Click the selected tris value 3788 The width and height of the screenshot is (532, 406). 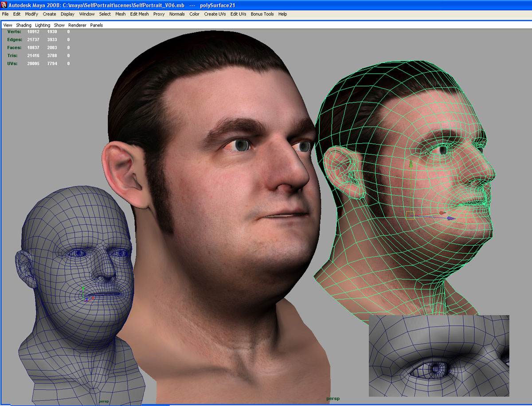click(x=52, y=56)
